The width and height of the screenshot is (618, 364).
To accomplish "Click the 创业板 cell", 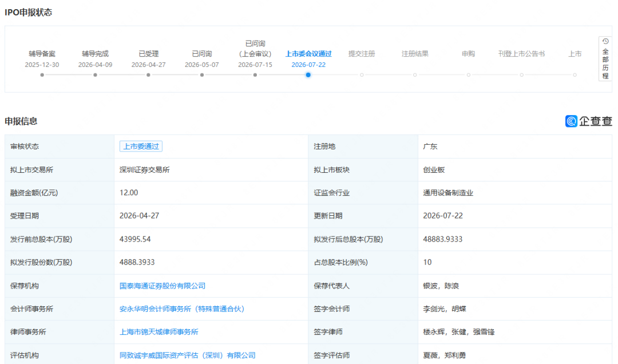I will pos(434,170).
